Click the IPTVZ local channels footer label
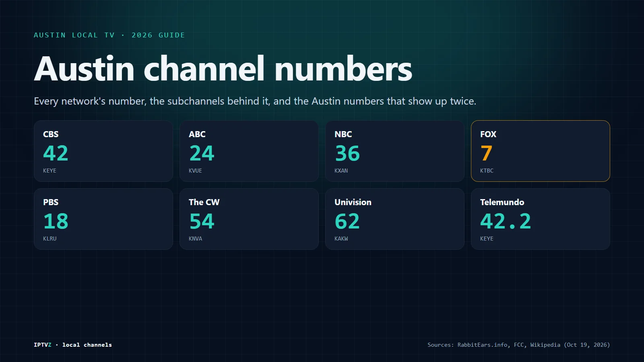The height and width of the screenshot is (362, 644). point(73,345)
